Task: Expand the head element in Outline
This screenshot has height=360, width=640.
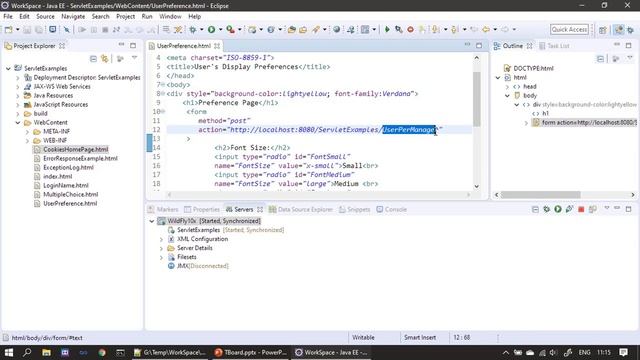Action: point(507,87)
